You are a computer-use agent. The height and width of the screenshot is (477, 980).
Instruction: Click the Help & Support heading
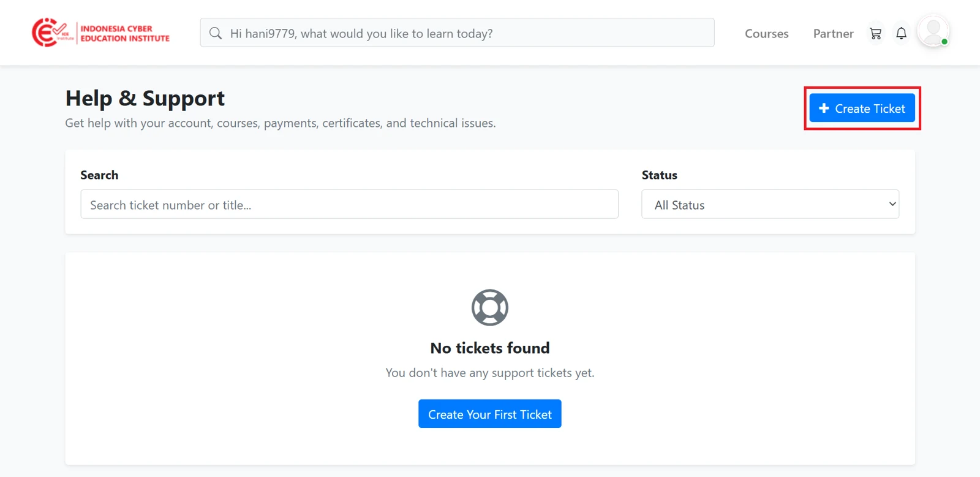point(145,98)
